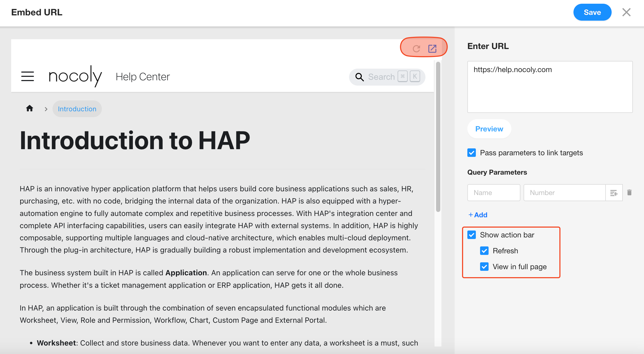Focus the parameter Name field
This screenshot has height=354, width=644.
[494, 193]
